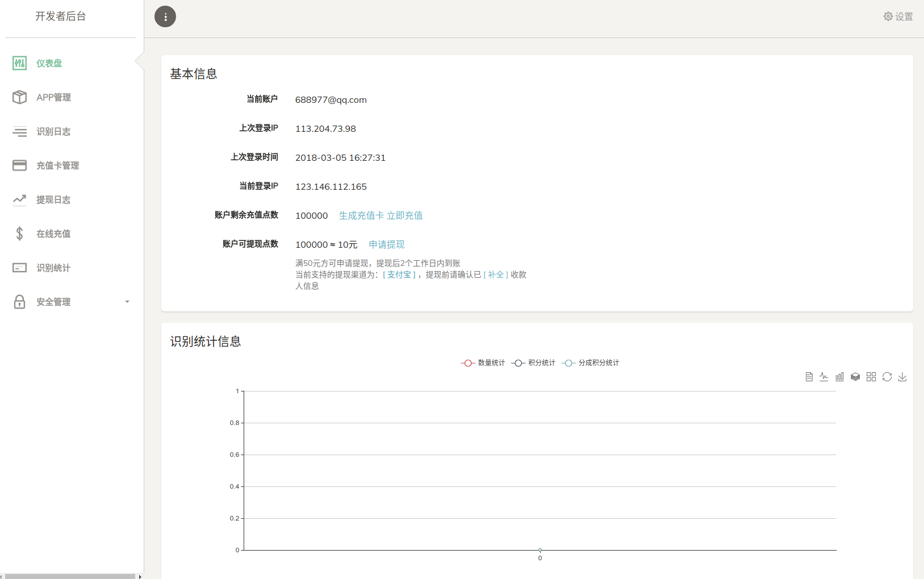Click the sidebar scrollbar right arrow
The image size is (924, 579).
[x=140, y=576]
